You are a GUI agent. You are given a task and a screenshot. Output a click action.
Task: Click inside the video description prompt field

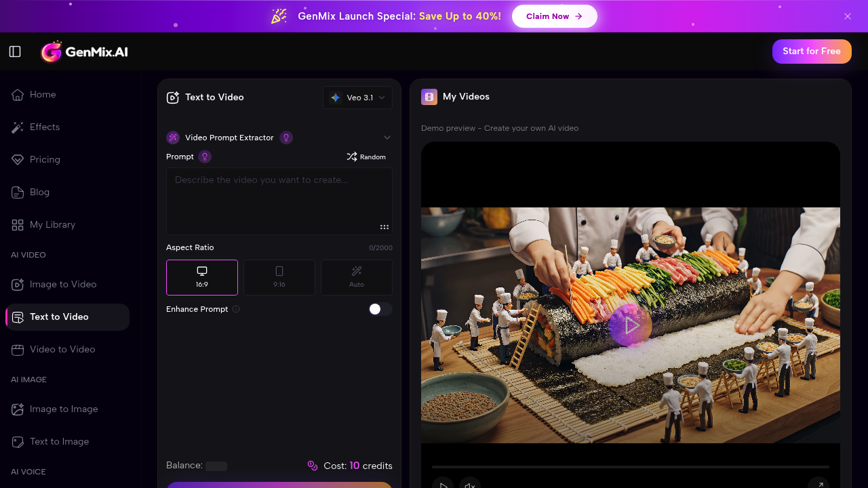pyautogui.click(x=279, y=201)
